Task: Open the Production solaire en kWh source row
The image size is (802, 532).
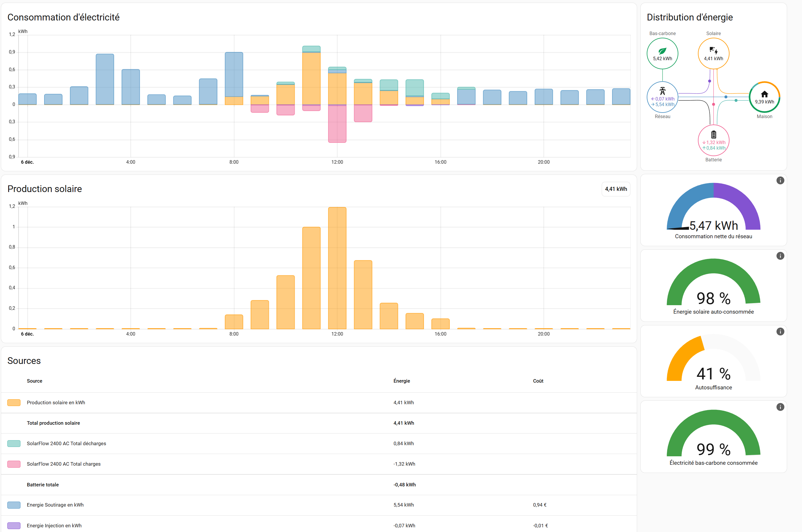Action: (x=56, y=403)
